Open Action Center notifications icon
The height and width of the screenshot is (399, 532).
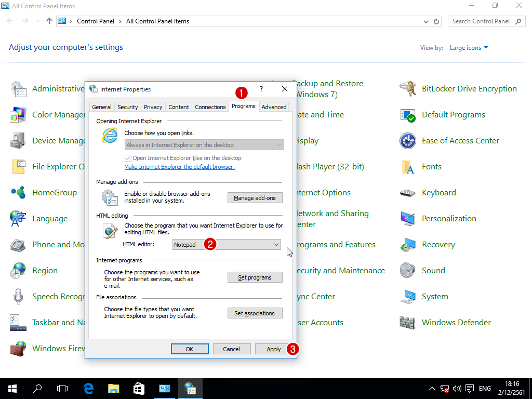(470, 389)
